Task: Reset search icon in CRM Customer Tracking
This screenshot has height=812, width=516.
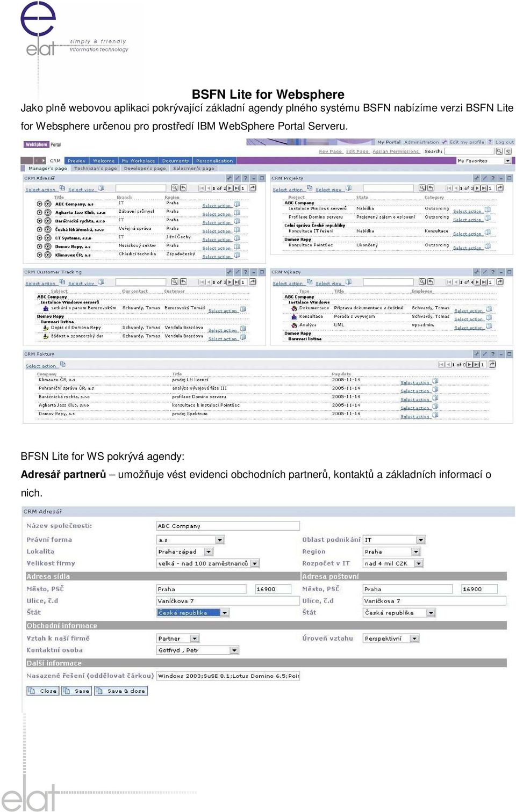Action: click(183, 282)
